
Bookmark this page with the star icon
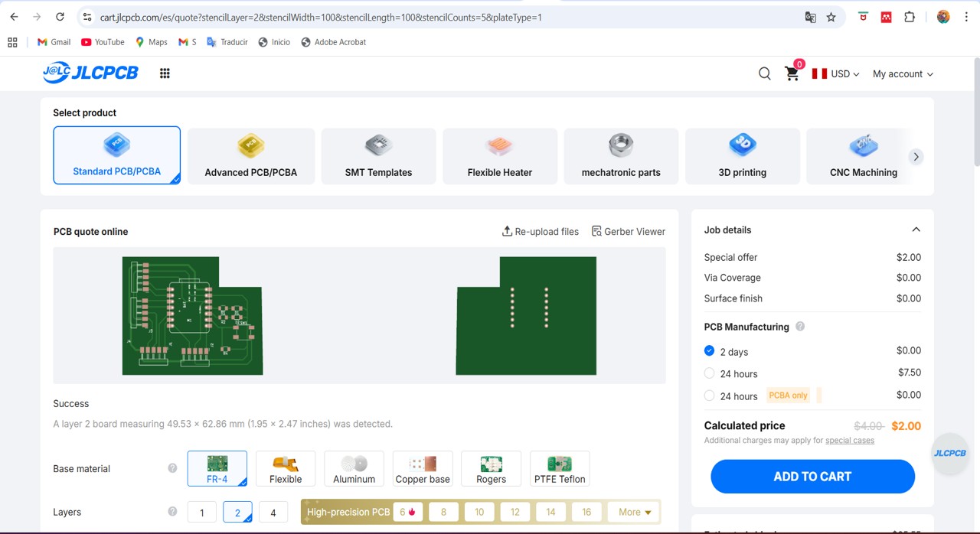831,17
